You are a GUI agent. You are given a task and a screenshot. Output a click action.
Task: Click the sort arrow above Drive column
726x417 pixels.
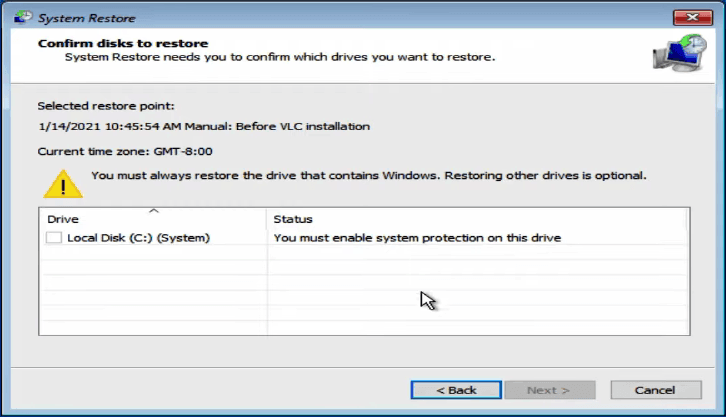(153, 211)
